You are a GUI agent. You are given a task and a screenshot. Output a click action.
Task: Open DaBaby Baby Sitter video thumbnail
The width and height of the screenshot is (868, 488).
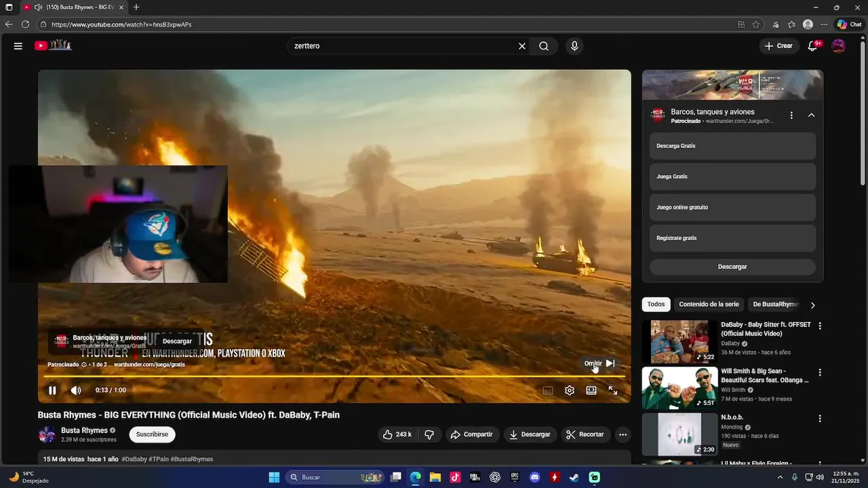tap(679, 342)
